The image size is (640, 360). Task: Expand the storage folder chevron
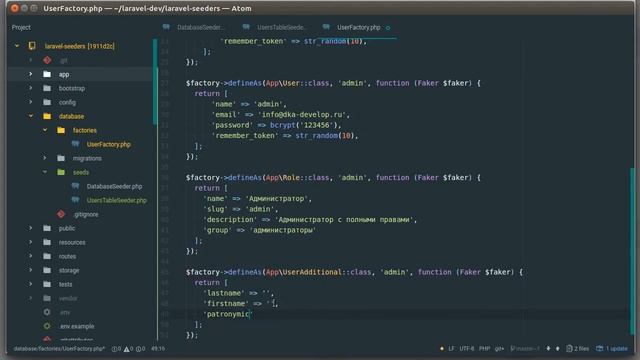[31, 270]
